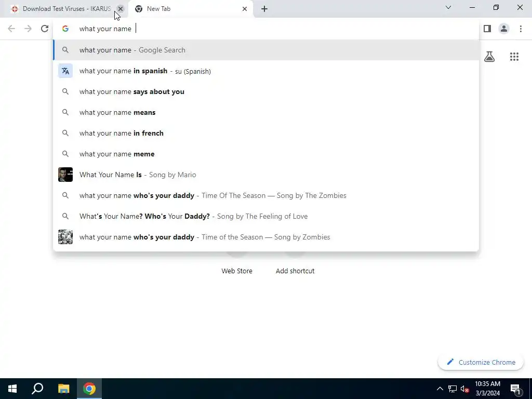
Task: Choose 'what your name means' suggestion
Action: tap(266, 112)
